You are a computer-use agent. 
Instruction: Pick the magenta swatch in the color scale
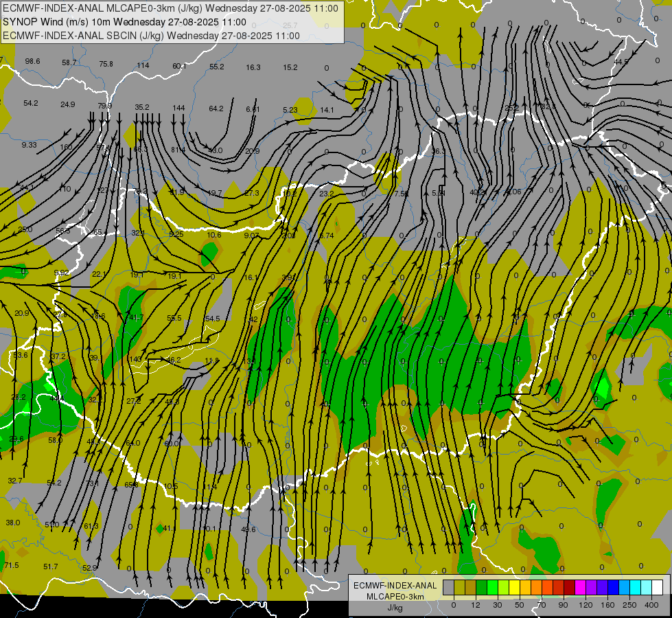tap(581, 587)
